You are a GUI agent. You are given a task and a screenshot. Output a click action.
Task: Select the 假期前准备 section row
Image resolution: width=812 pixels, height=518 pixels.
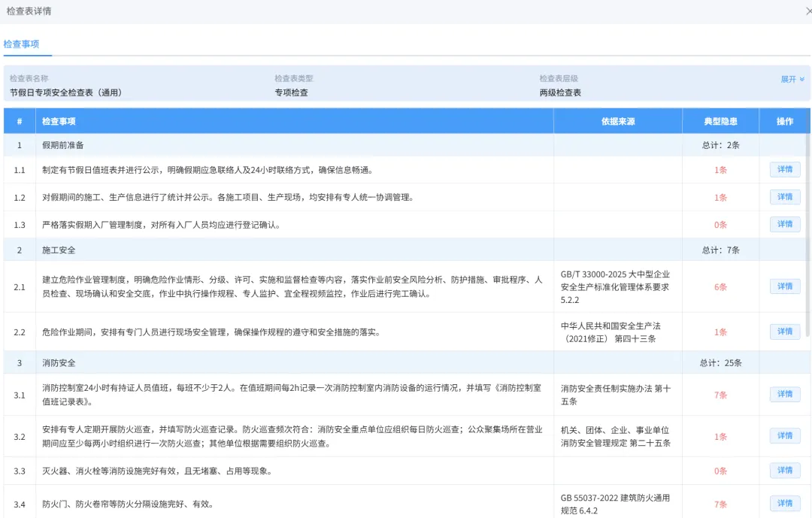(x=405, y=145)
